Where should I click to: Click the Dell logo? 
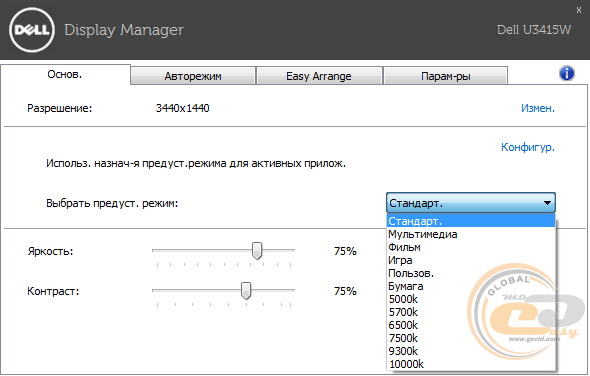tap(32, 30)
